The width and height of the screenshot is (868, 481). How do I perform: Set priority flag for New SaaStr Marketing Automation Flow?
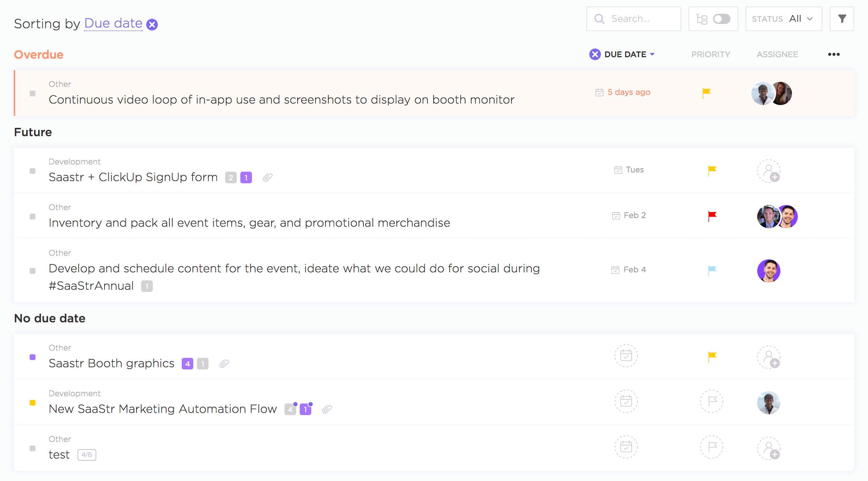pyautogui.click(x=712, y=401)
